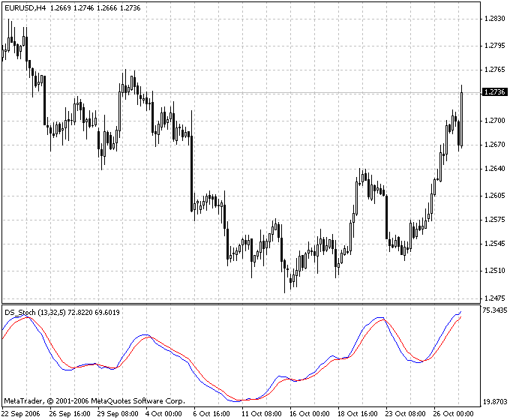Select the 1.2545 price axis label
Viewport: 510px width, 420px height.
pyautogui.click(x=494, y=243)
